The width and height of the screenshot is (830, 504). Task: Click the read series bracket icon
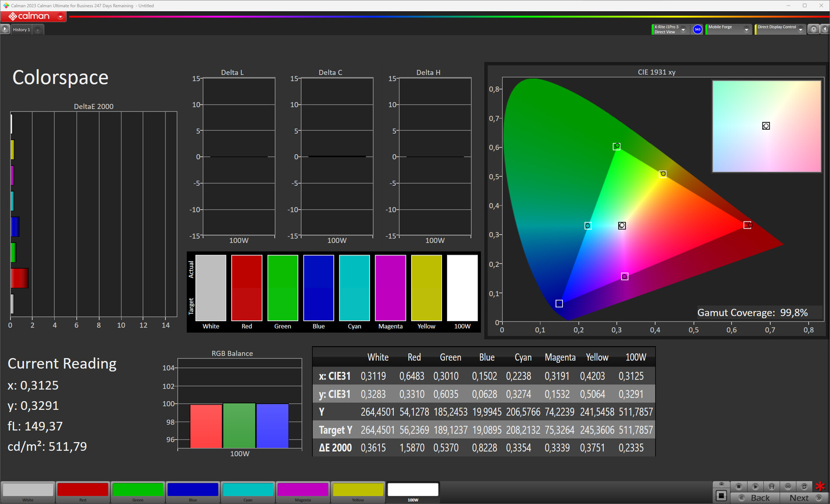(772, 486)
